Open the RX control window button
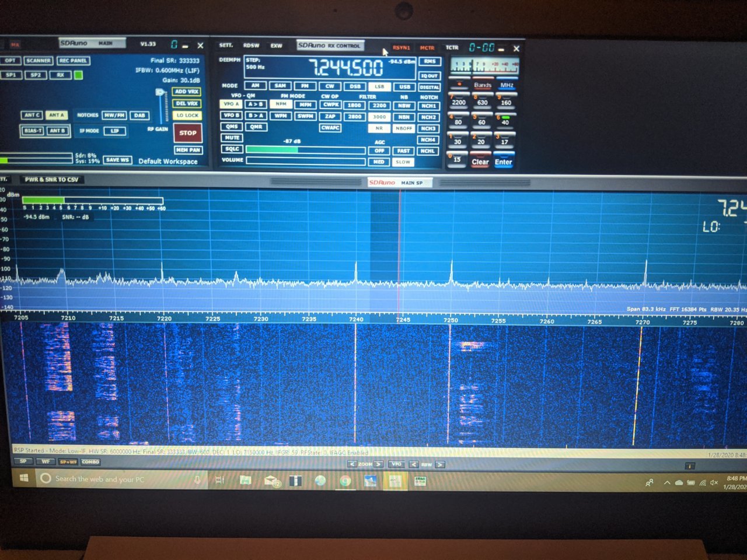 click(61, 75)
